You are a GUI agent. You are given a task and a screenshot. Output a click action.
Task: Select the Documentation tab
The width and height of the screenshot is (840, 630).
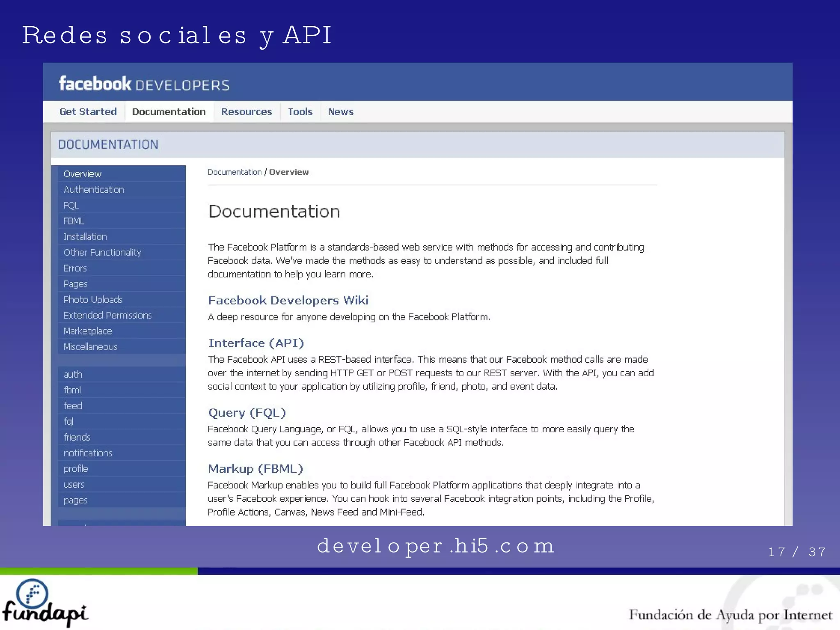point(169,112)
